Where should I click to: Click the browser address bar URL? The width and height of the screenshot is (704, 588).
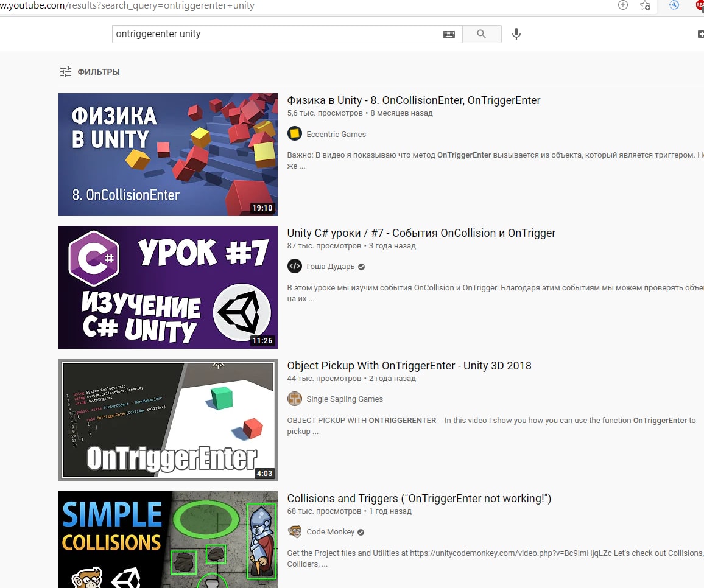127,6
